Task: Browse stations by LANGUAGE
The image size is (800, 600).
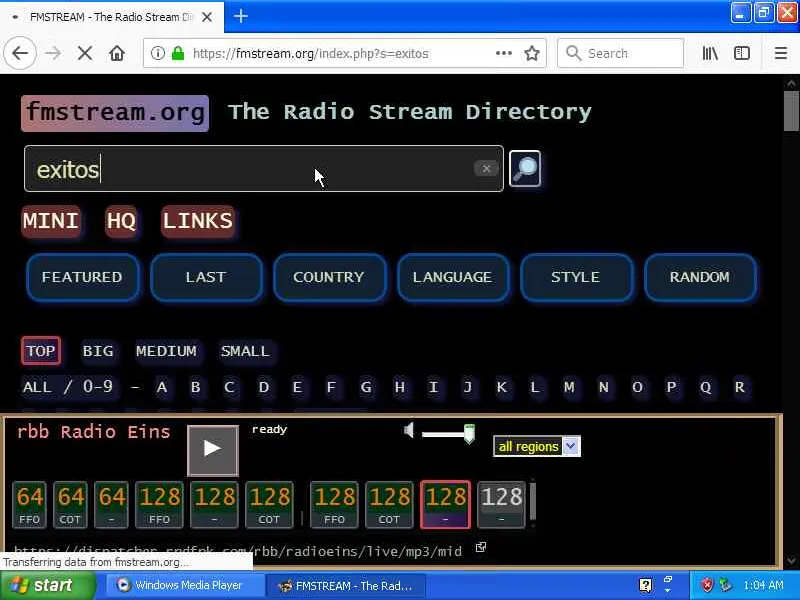Action: [x=453, y=277]
